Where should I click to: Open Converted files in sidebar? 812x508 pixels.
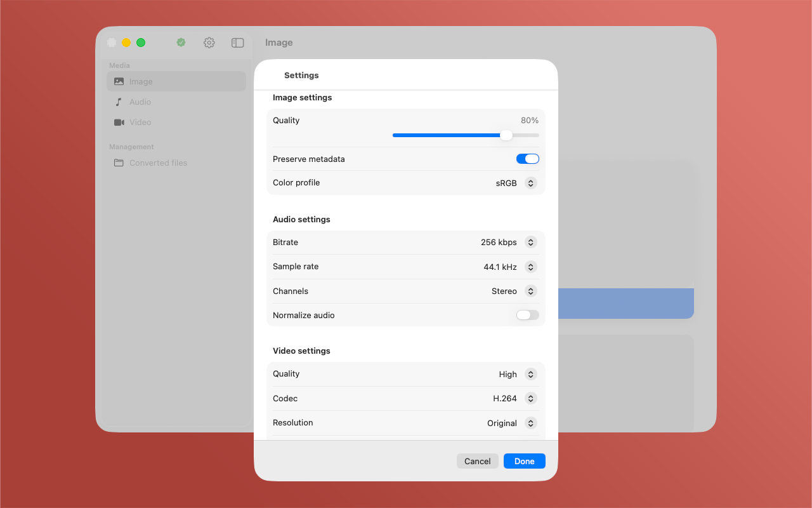pos(176,163)
